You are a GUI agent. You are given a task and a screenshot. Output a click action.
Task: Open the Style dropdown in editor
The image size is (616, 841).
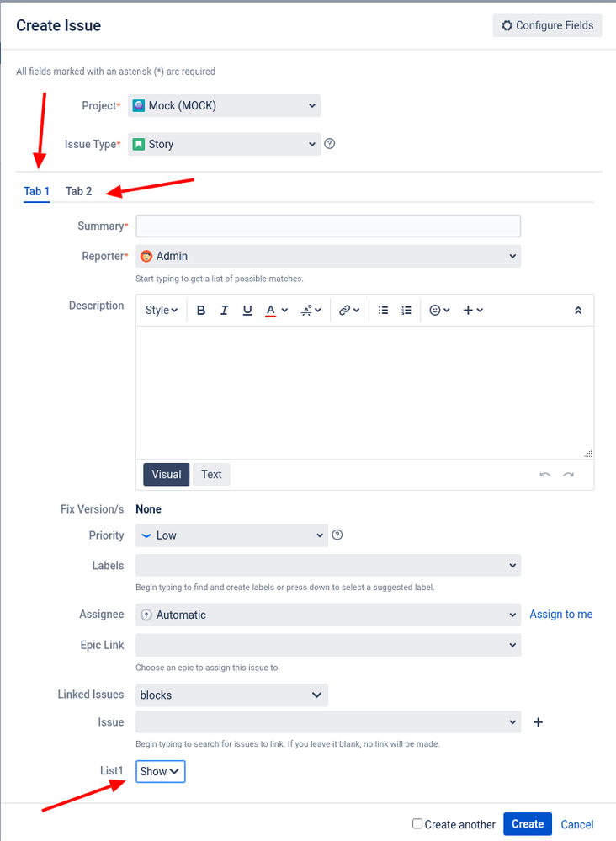[x=162, y=310]
